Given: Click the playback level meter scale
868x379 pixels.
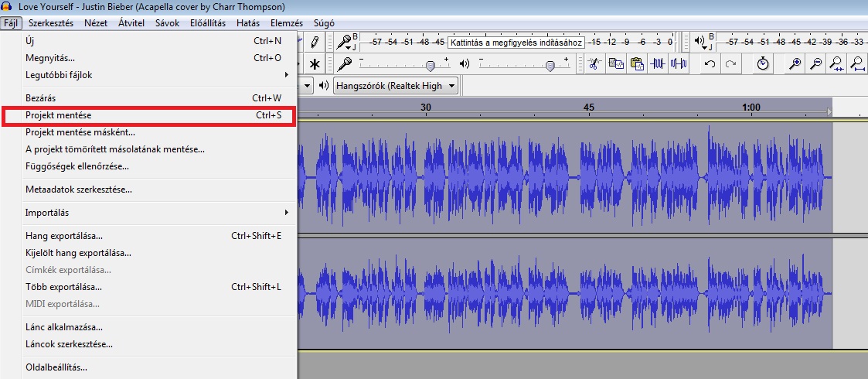Looking at the screenshot, I should [791, 42].
